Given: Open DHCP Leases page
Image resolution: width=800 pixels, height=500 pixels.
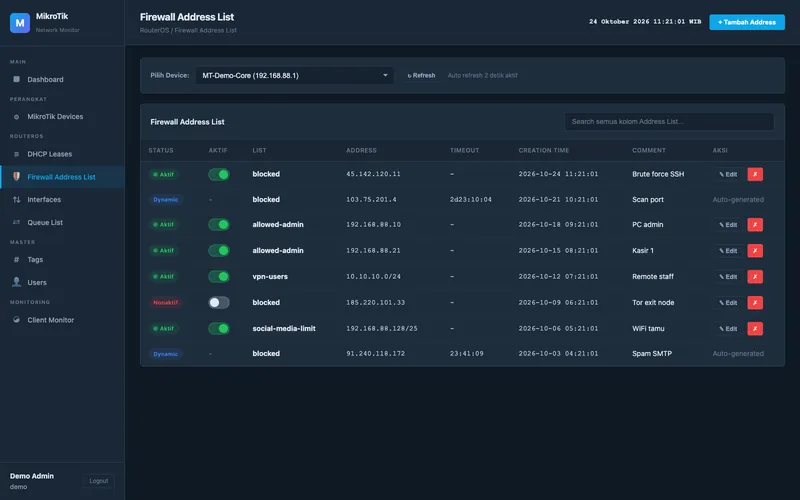Looking at the screenshot, I should tap(62, 154).
